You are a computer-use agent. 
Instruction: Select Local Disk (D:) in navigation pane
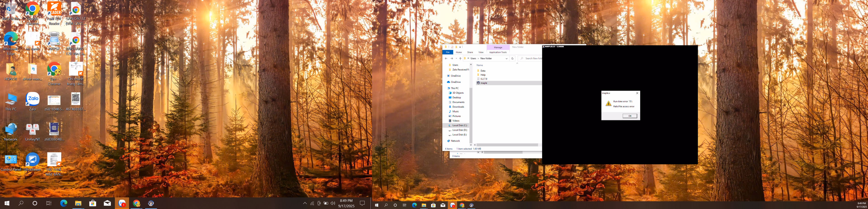459,130
